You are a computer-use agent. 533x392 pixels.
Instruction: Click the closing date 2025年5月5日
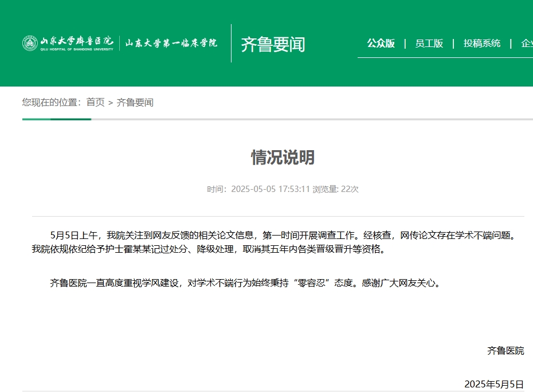494,384
